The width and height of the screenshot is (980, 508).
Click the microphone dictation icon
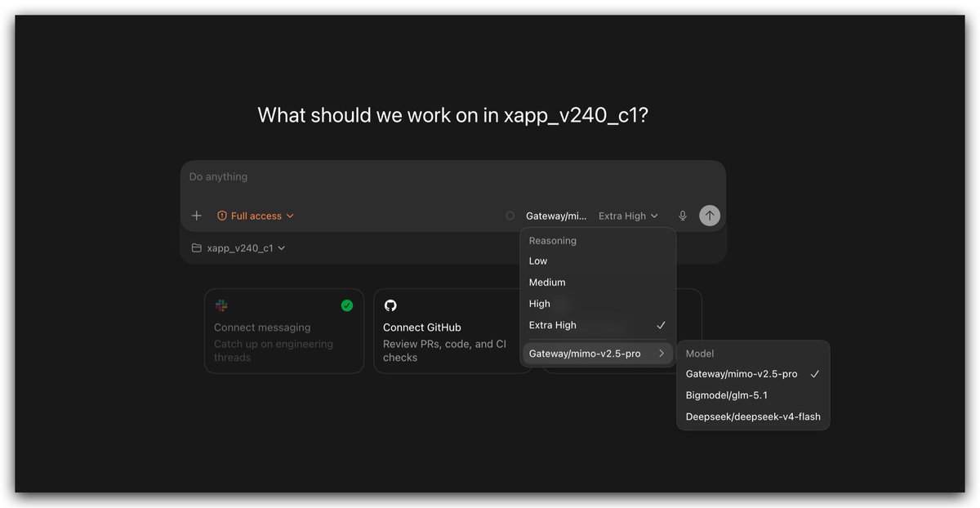tap(683, 216)
